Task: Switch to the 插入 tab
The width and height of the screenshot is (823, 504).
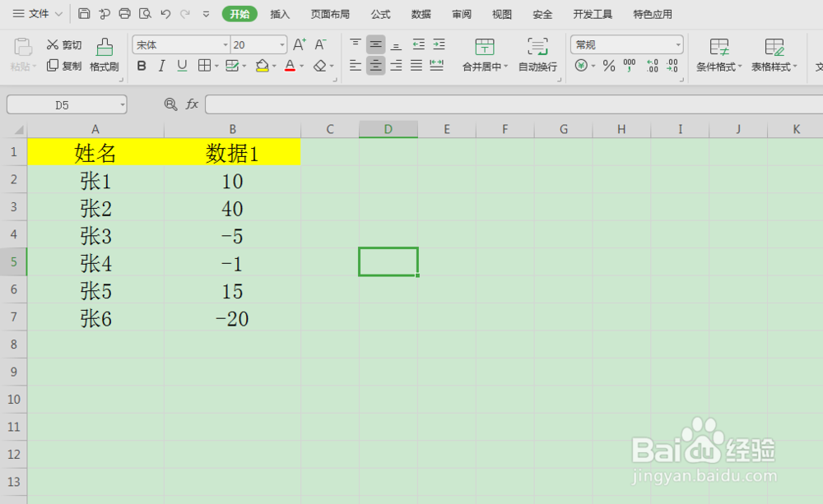Action: click(280, 14)
